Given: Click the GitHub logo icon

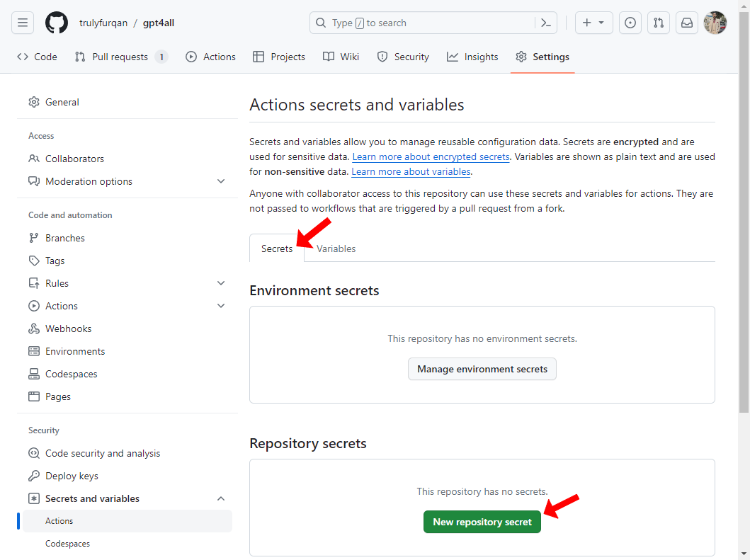Looking at the screenshot, I should coord(57,23).
